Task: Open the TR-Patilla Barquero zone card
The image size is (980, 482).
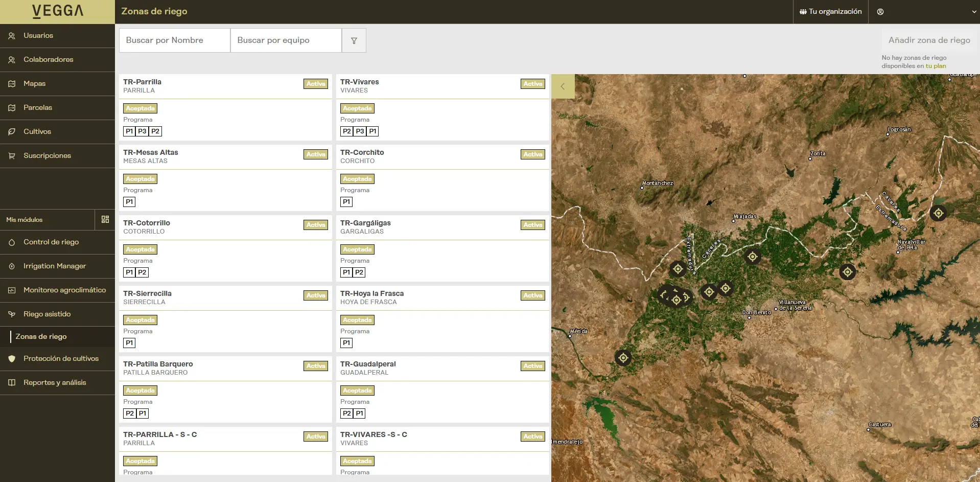Action: coord(225,389)
